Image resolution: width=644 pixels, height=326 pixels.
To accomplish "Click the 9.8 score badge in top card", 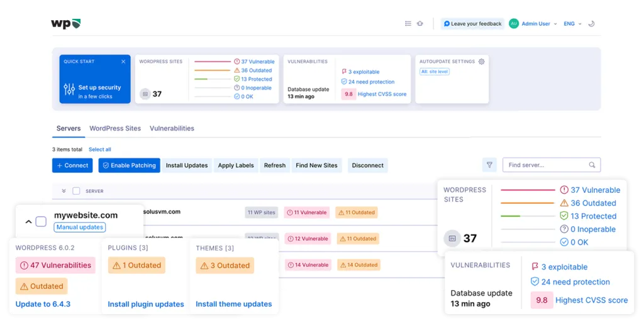I will pos(348,94).
